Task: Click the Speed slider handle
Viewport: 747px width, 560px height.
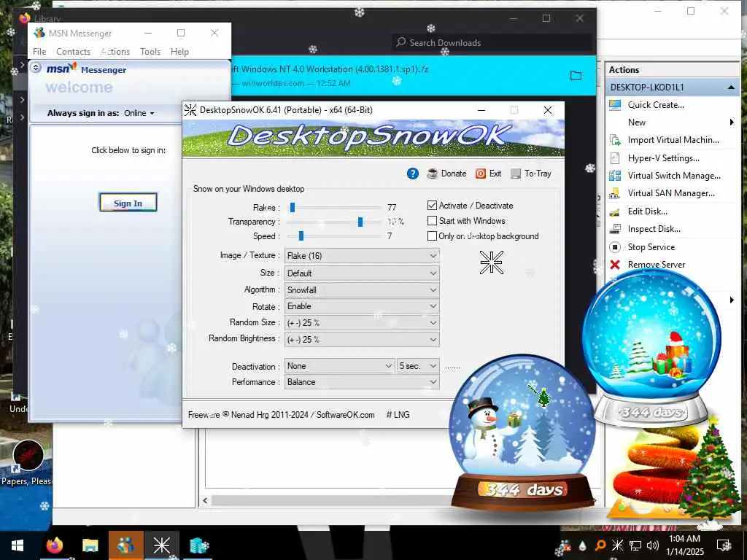Action: 301,236
